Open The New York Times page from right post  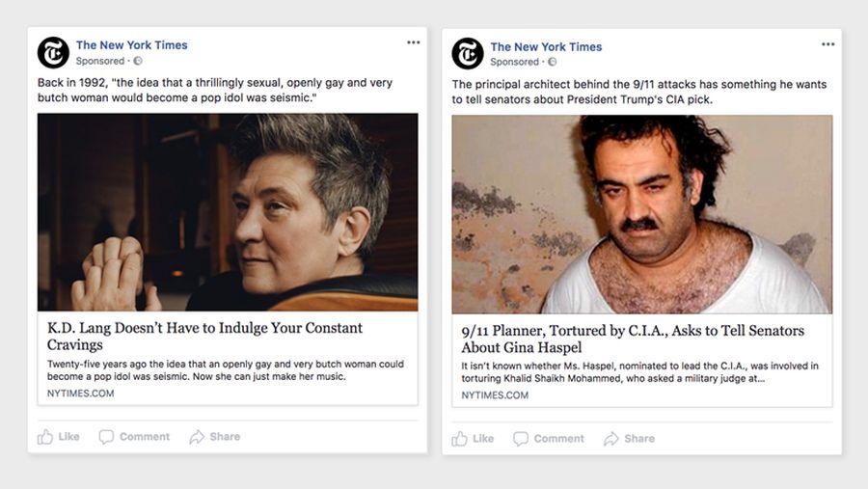pyautogui.click(x=547, y=46)
